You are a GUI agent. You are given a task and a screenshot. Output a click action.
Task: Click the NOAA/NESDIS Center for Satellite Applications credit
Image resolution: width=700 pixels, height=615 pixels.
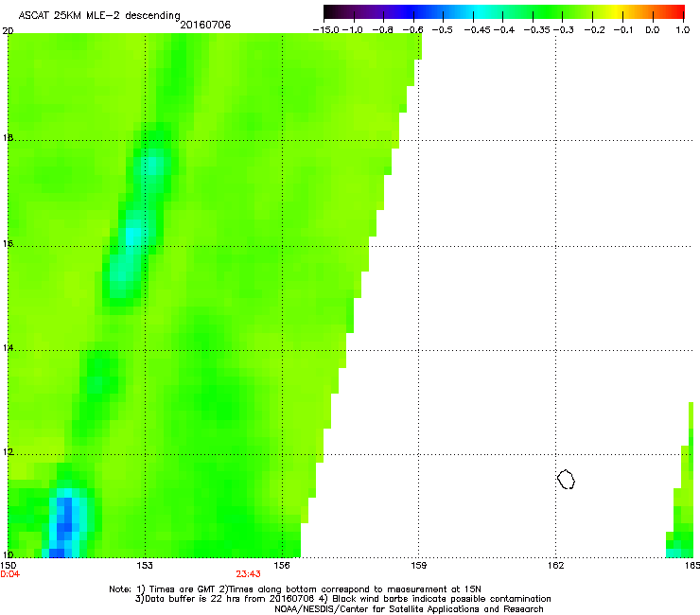pos(409,609)
